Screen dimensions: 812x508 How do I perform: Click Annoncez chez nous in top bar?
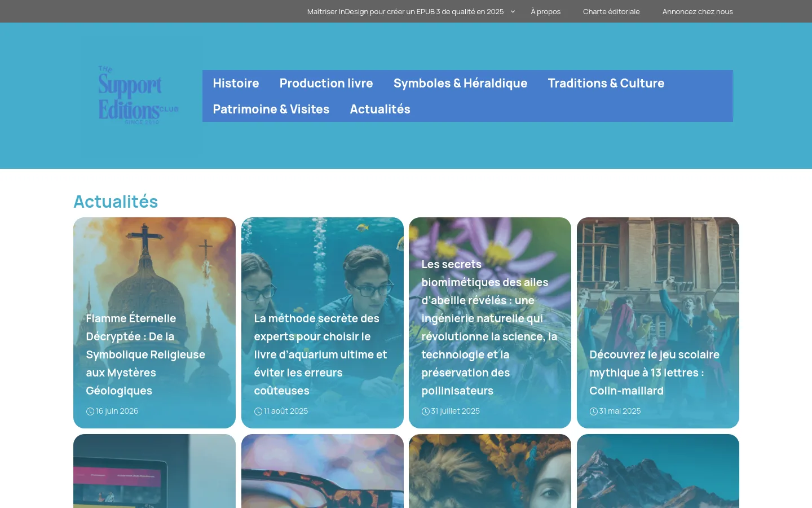pos(698,11)
